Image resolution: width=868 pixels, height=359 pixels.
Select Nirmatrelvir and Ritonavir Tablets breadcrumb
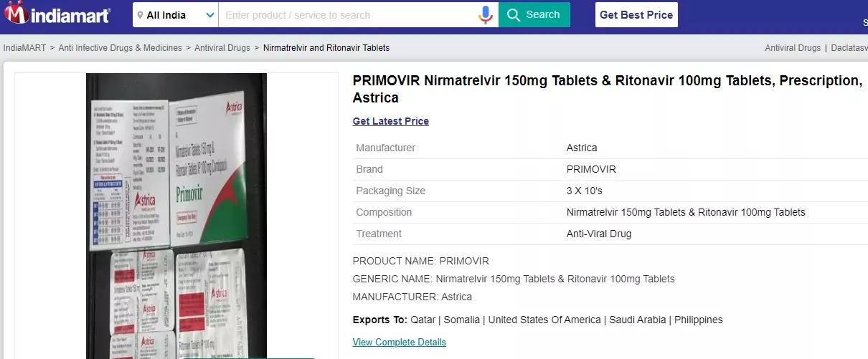click(x=326, y=48)
